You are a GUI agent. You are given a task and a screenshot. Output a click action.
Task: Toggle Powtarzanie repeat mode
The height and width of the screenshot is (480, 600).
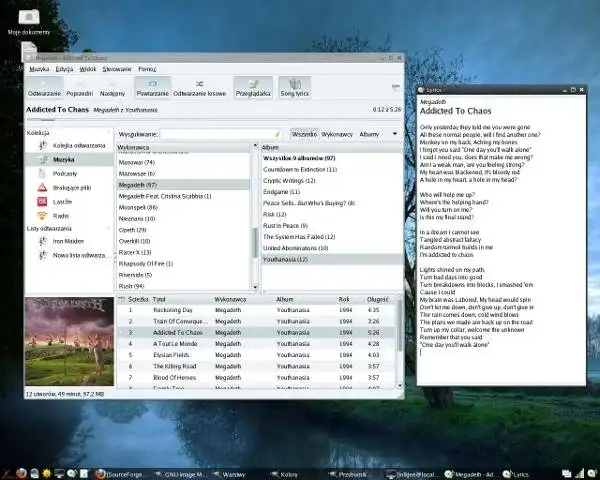pyautogui.click(x=152, y=87)
